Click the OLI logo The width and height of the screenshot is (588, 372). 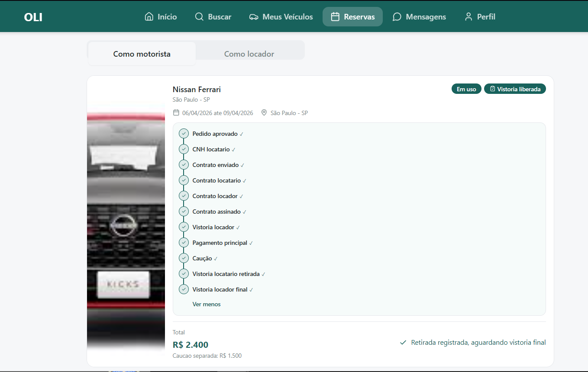pos(33,17)
